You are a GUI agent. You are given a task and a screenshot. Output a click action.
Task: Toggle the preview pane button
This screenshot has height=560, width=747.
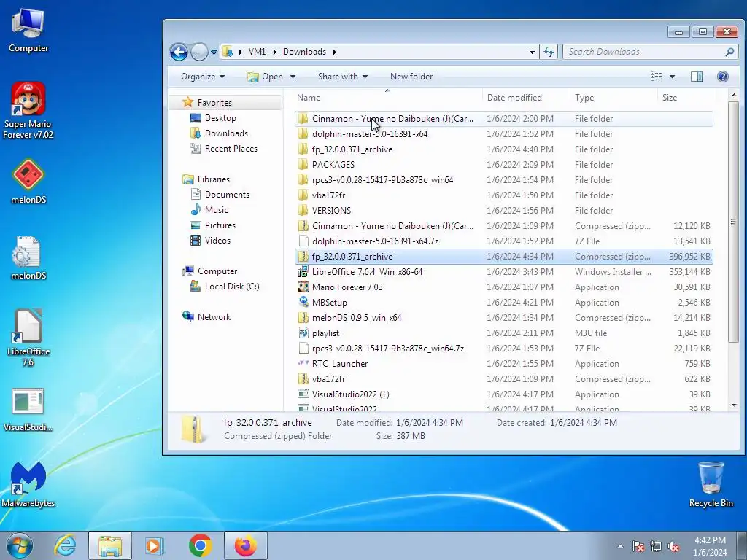tap(697, 77)
